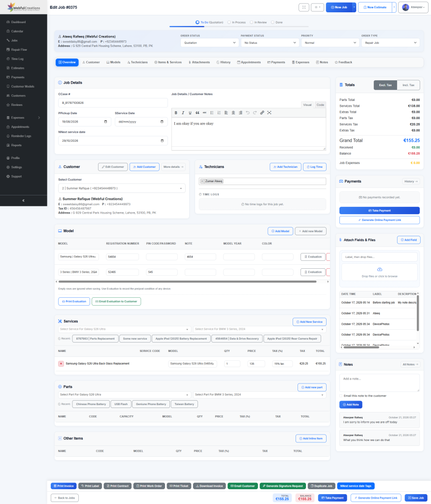431x504 pixels.
Task: Collapse the sidebar with chevron icon
Action: pos(23,201)
